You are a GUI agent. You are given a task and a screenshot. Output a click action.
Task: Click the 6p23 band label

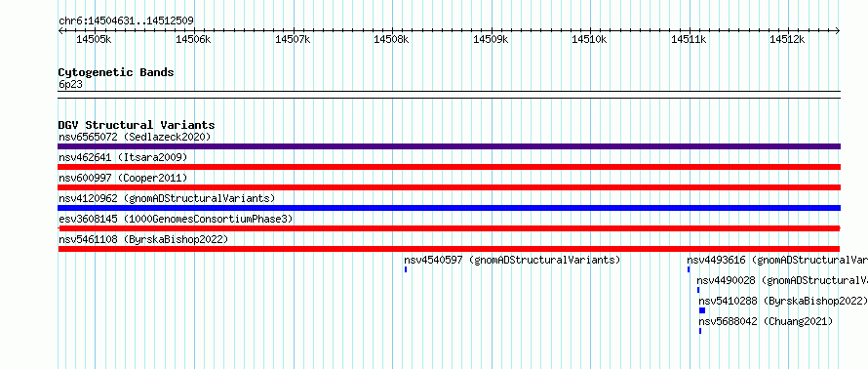coord(70,84)
